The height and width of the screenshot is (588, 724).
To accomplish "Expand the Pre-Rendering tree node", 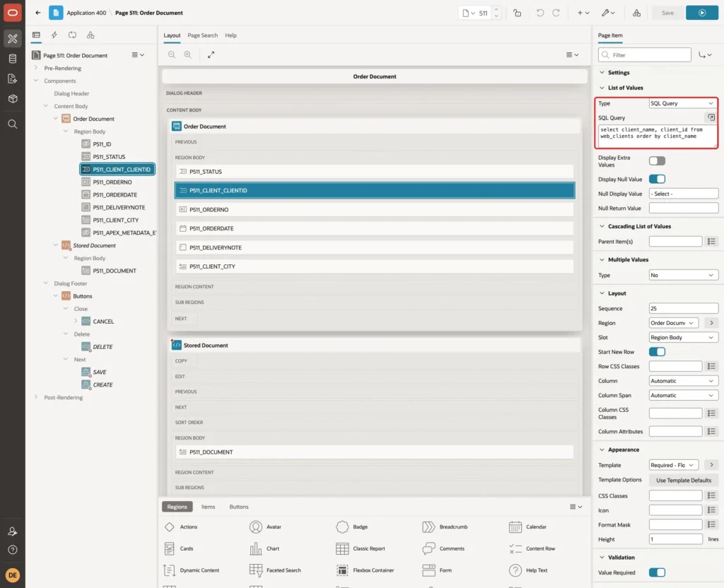I will click(36, 68).
